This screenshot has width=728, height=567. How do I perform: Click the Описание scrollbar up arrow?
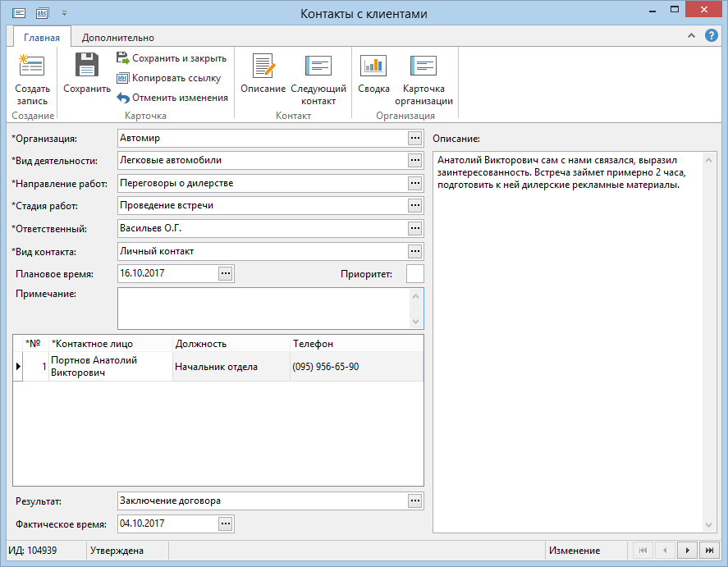pyautogui.click(x=708, y=160)
